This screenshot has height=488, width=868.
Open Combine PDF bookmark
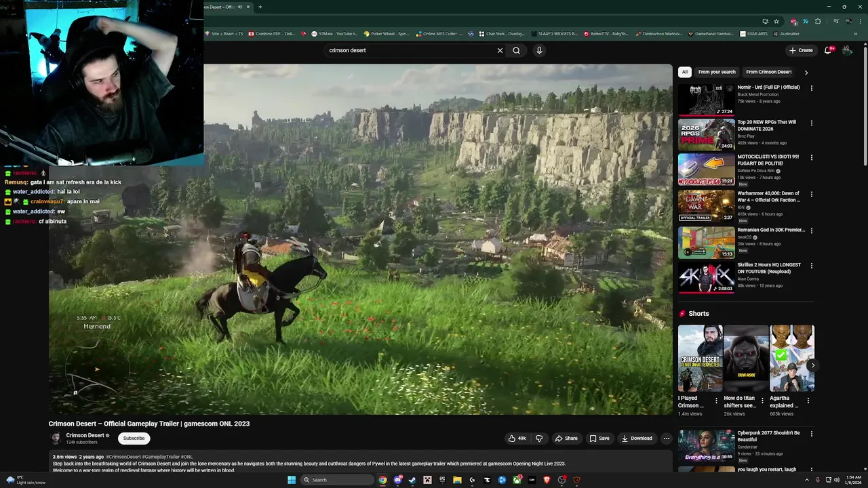[272, 33]
